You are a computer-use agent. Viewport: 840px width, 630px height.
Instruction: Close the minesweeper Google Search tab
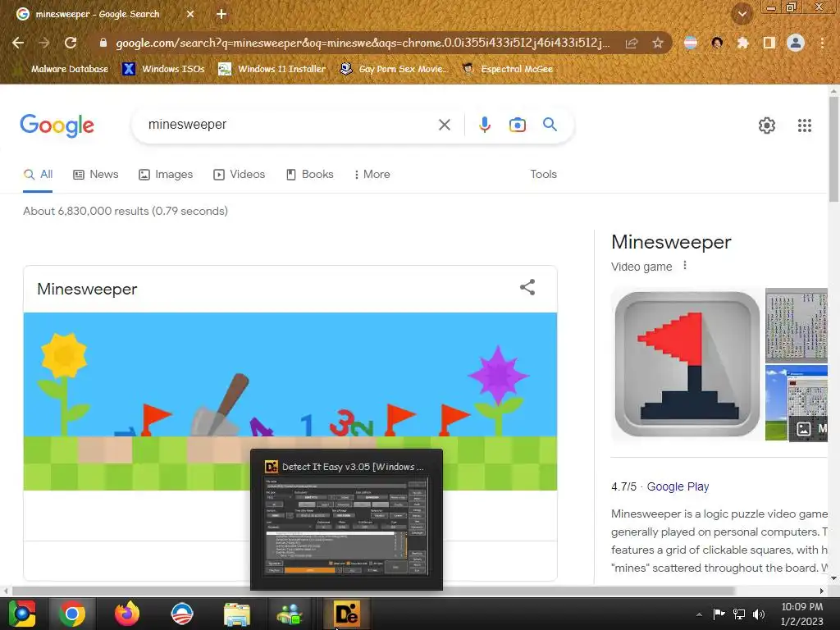190,15
